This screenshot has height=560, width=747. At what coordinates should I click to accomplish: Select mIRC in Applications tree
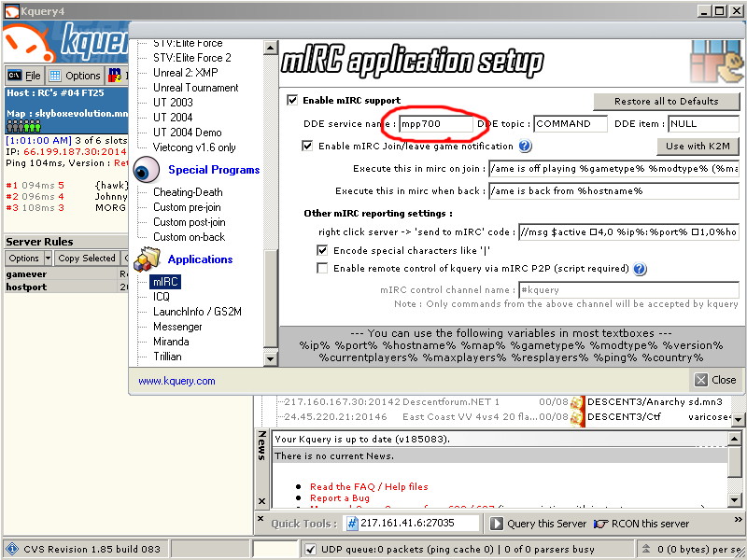point(165,282)
